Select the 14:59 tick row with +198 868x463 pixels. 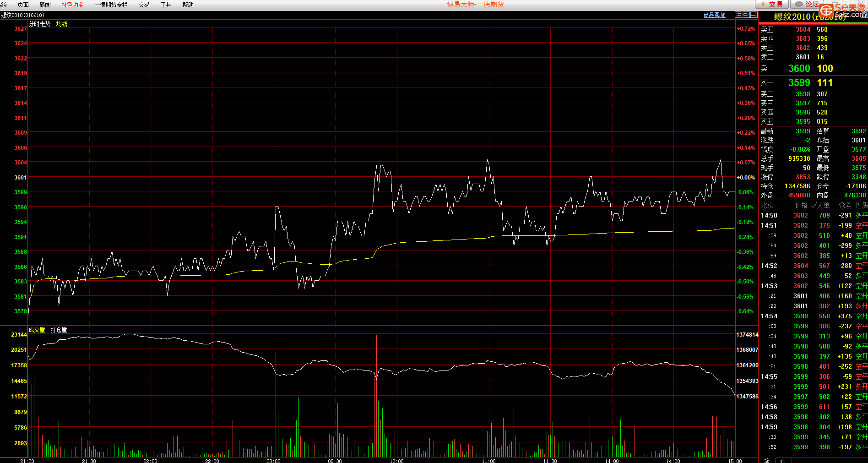pos(814,427)
